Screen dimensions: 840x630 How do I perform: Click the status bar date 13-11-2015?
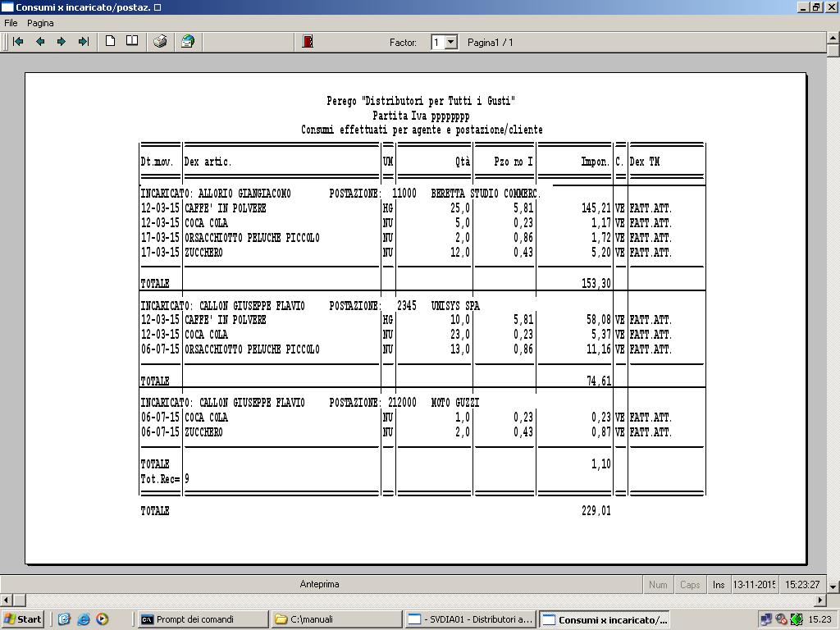754,584
